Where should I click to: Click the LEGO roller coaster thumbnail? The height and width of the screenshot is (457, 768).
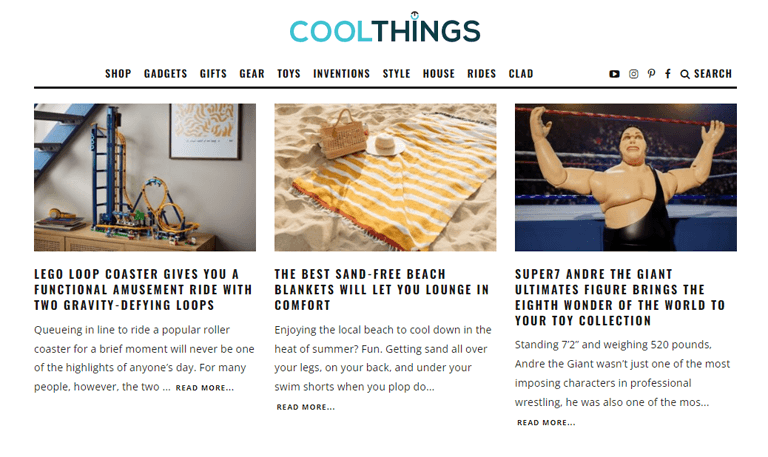click(x=145, y=177)
